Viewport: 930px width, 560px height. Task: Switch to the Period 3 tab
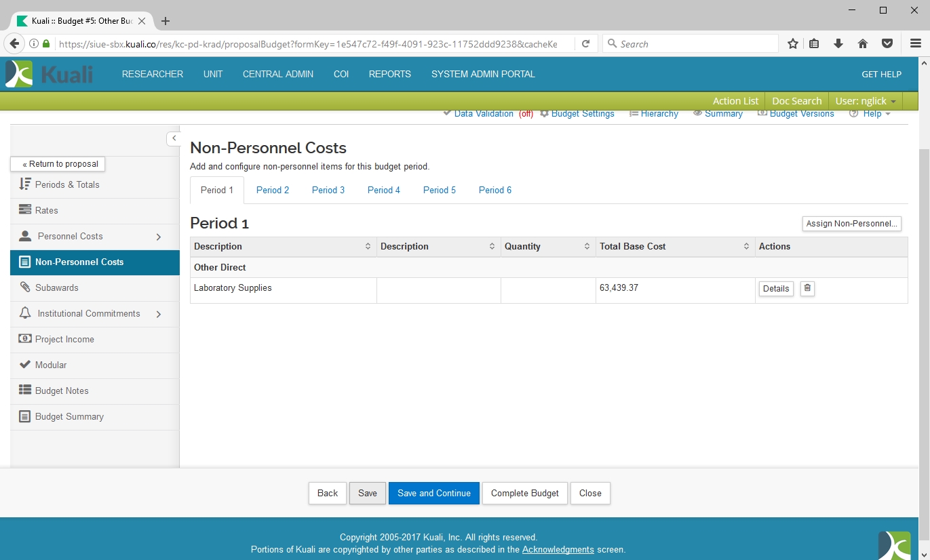(328, 190)
